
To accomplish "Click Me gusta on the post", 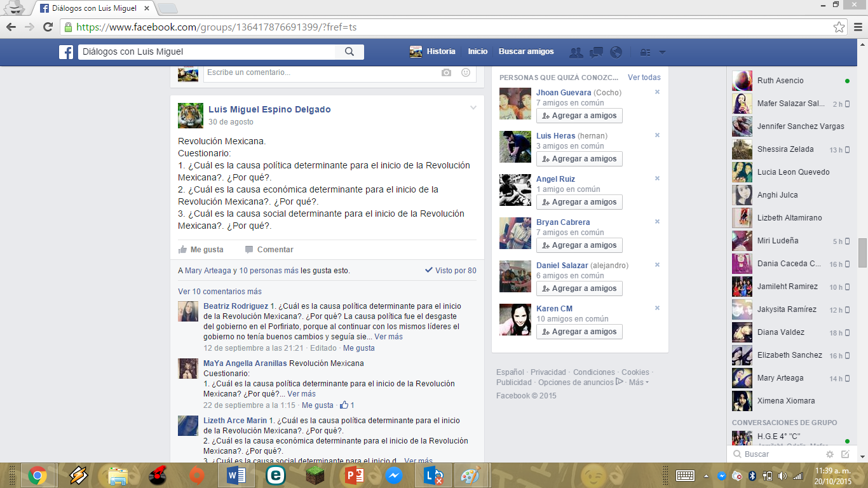I will click(201, 250).
